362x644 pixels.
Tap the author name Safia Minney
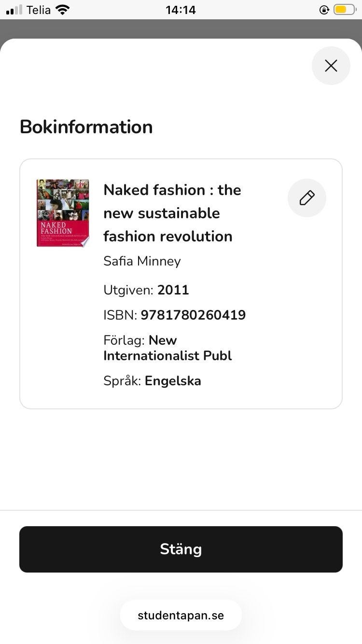142,261
